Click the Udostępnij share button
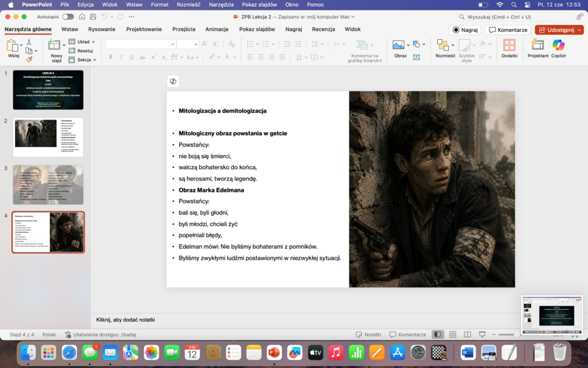 [x=557, y=30]
